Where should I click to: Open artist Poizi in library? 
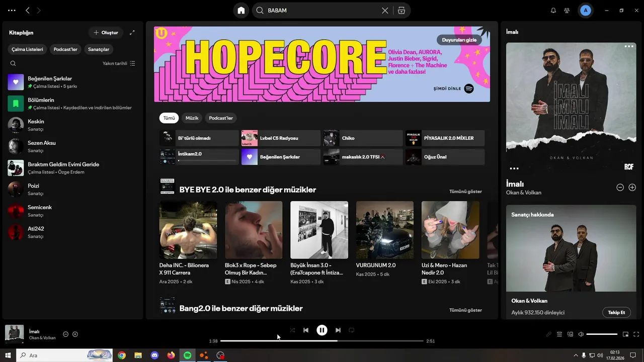click(x=73, y=190)
